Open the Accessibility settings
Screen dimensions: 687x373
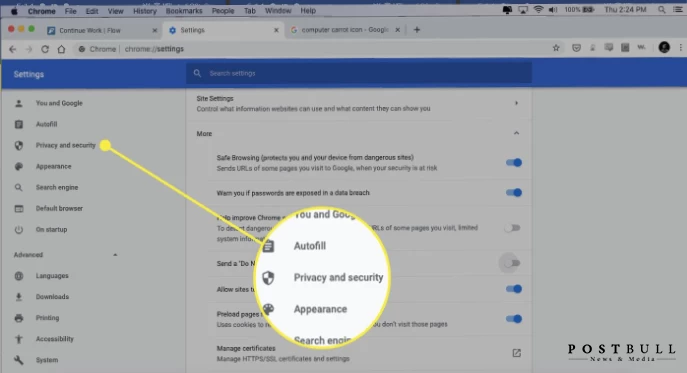(55, 339)
